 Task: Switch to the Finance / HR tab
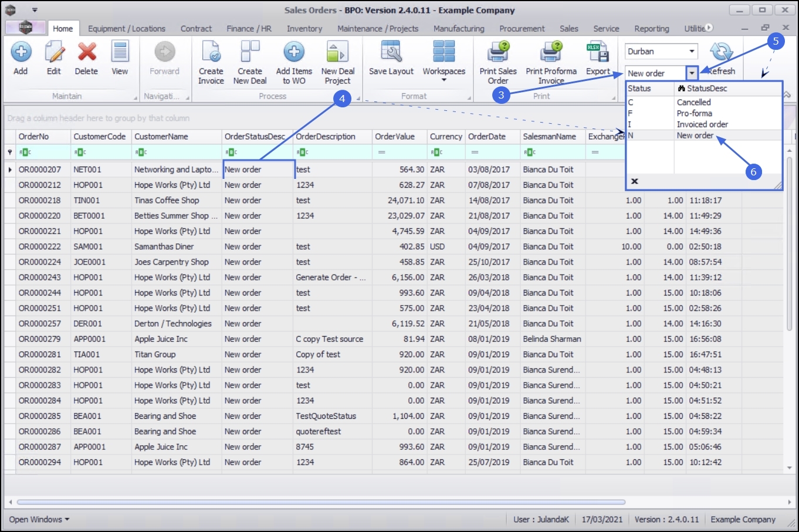(249, 28)
